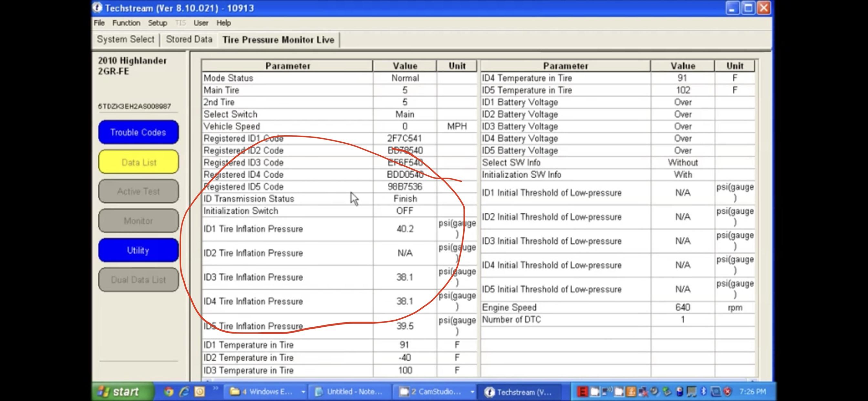This screenshot has width=868, height=401.
Task: Click the ID2 Tire Inflation Pressure row
Action: point(339,253)
